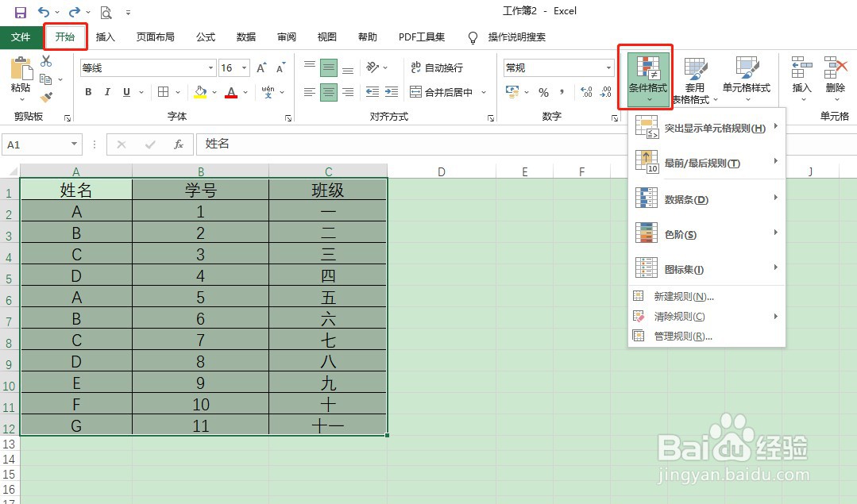This screenshot has height=504, width=857.
Task: Toggle middle vertical alignment
Action: coord(329,67)
